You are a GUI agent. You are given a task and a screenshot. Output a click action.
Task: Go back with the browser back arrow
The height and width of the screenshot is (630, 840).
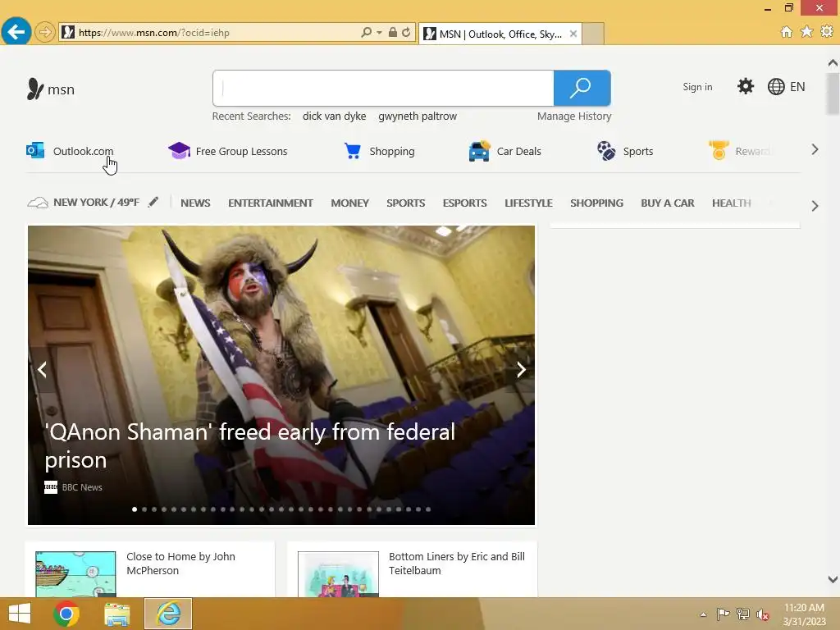tap(16, 32)
